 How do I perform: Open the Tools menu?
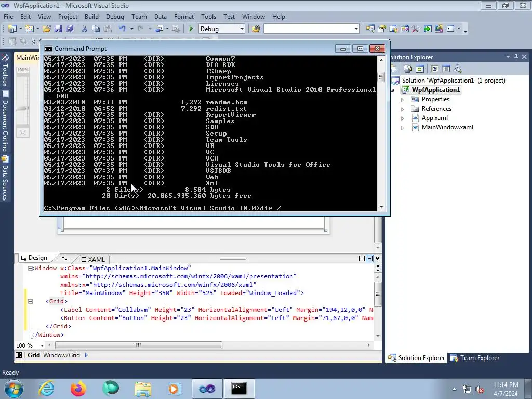point(208,17)
